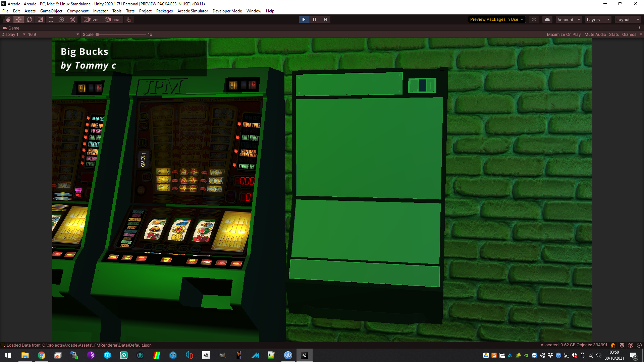The width and height of the screenshot is (644, 362).
Task: Click the collab sun icon in toolbar
Action: 534,19
